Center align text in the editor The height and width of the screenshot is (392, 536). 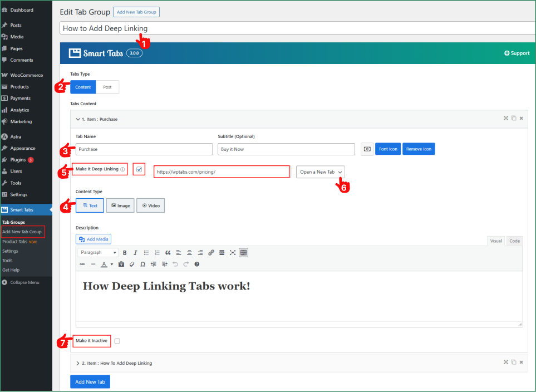click(189, 253)
